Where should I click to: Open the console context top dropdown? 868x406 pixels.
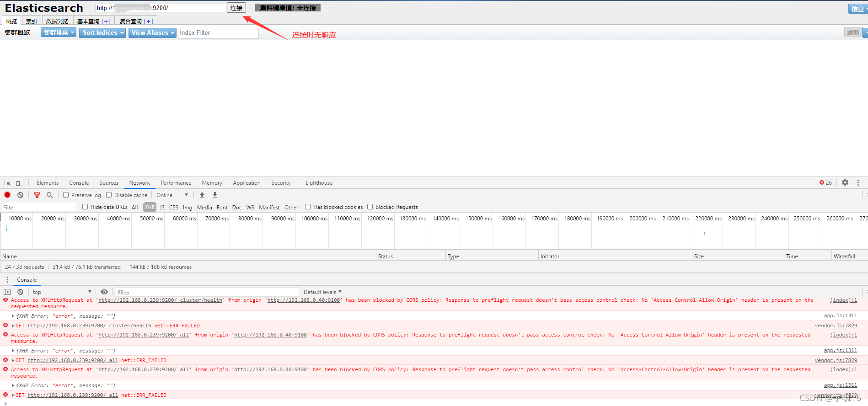[x=62, y=292]
